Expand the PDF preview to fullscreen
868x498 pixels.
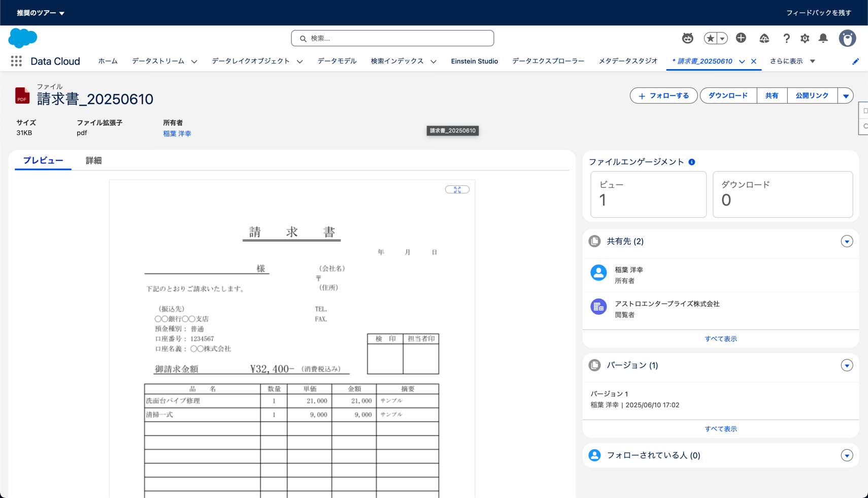(457, 189)
